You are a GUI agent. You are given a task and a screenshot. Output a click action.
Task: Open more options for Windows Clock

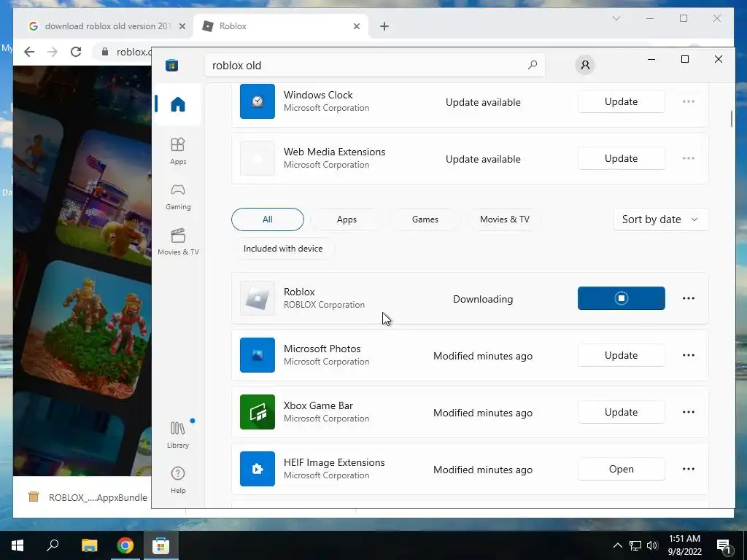pos(689,101)
